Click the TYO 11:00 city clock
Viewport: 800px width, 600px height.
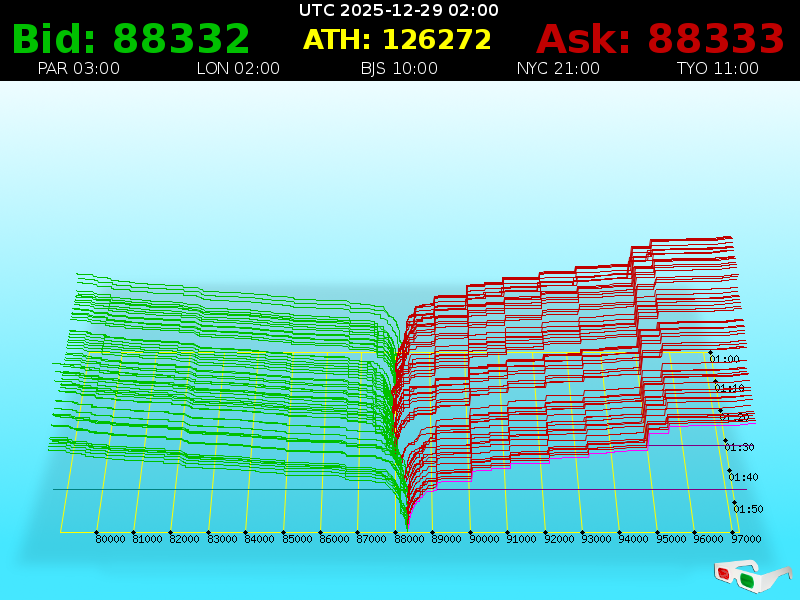tap(717, 69)
